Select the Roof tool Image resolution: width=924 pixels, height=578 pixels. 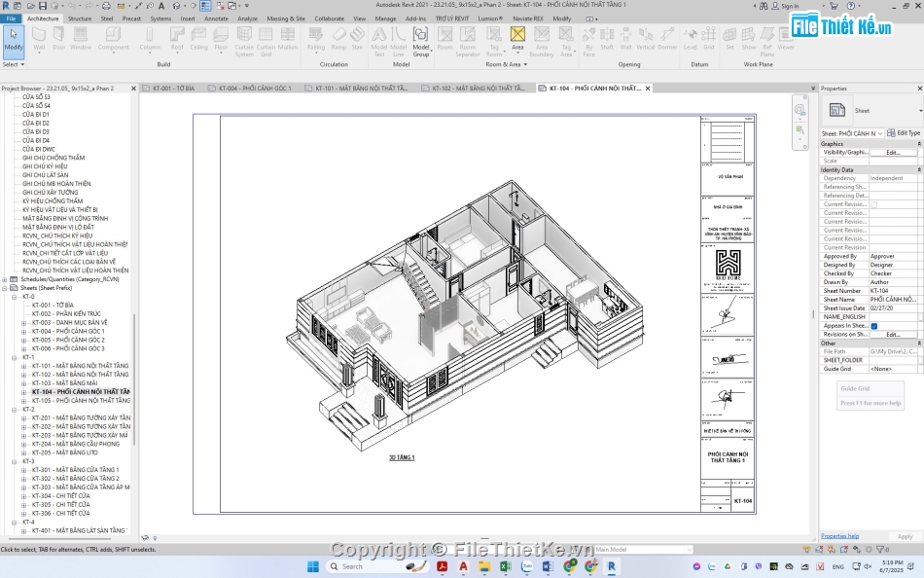tap(177, 40)
